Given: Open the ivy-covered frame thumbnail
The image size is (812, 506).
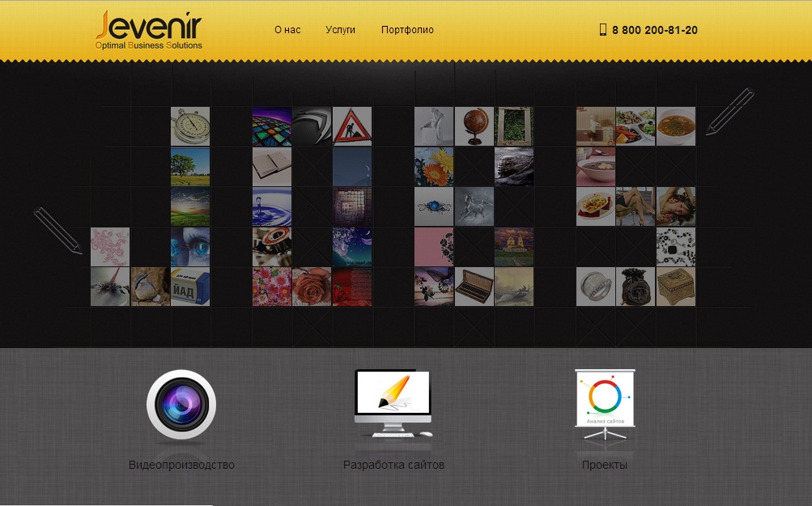Looking at the screenshot, I should (x=514, y=126).
